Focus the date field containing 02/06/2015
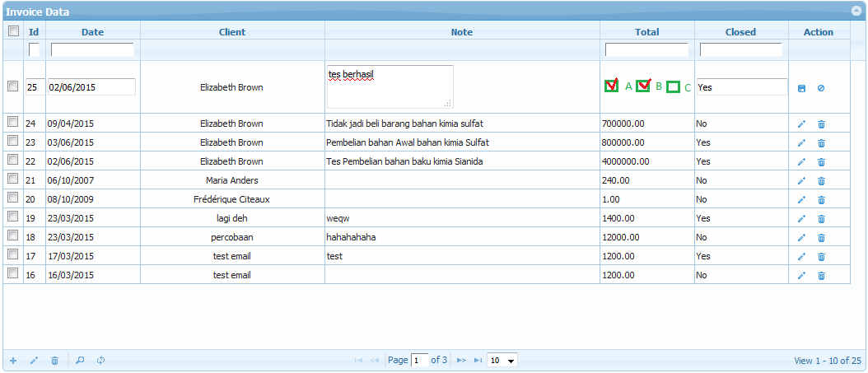Image resolution: width=868 pixels, height=373 pixels. (92, 87)
